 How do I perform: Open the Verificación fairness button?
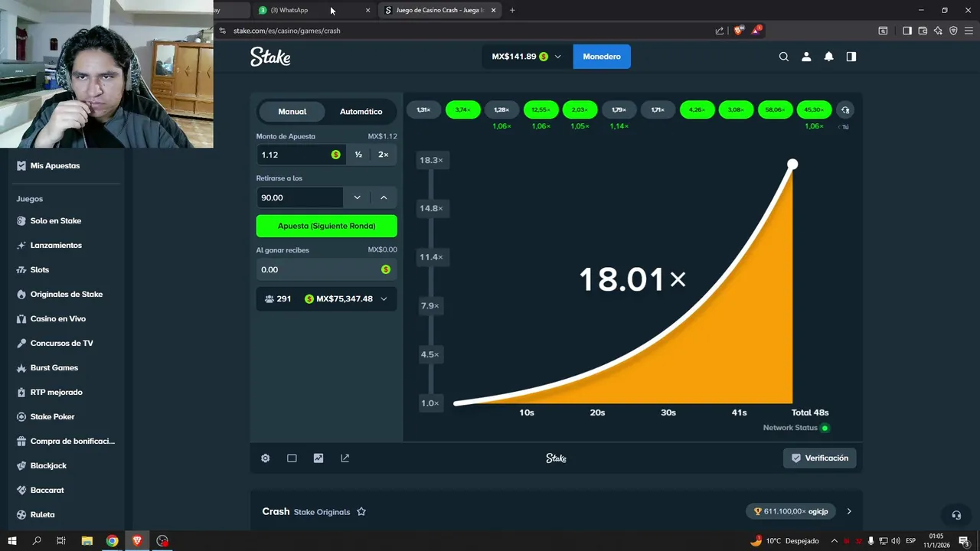[819, 458]
